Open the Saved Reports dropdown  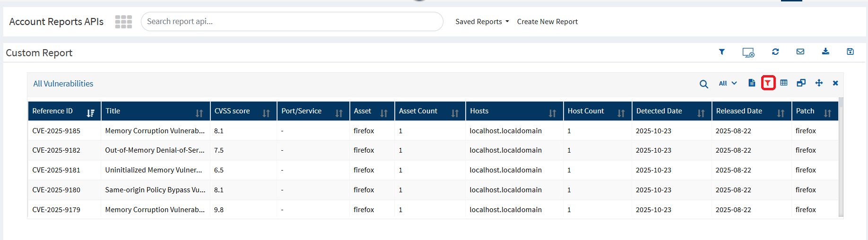(482, 22)
